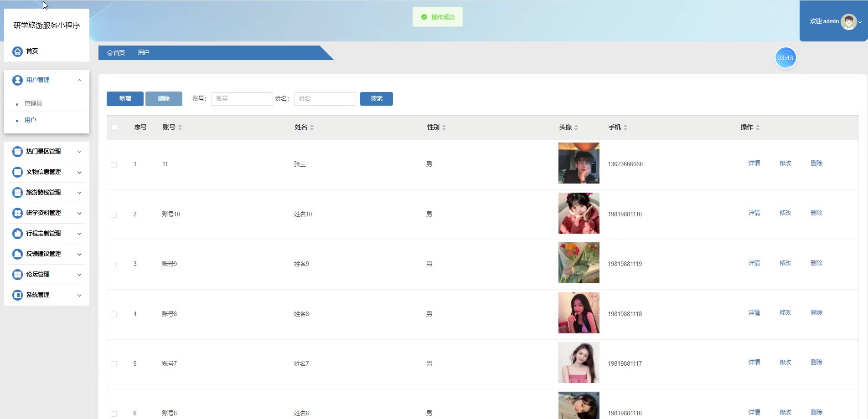Open 详情 for user 张三
This screenshot has height=419, width=868.
pos(754,163)
